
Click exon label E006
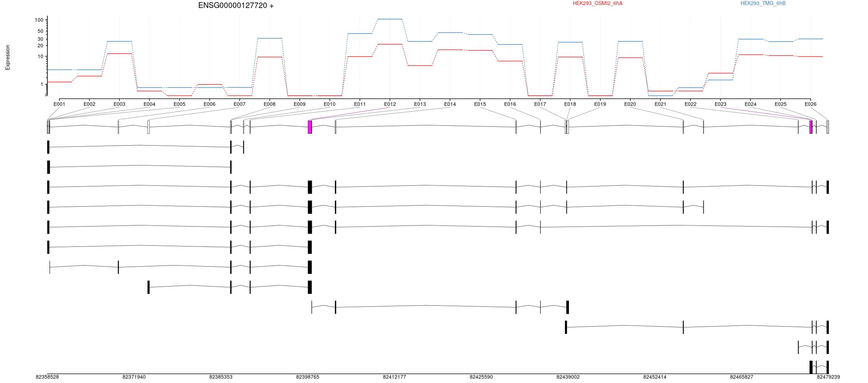[209, 104]
